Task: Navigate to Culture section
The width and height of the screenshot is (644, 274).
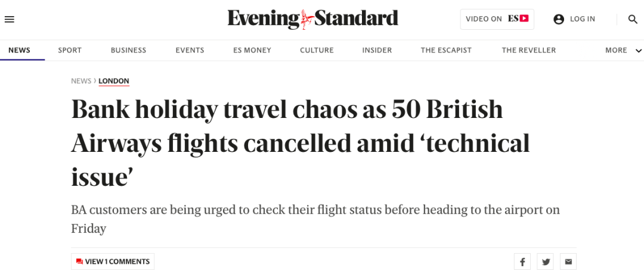Action: click(x=317, y=50)
